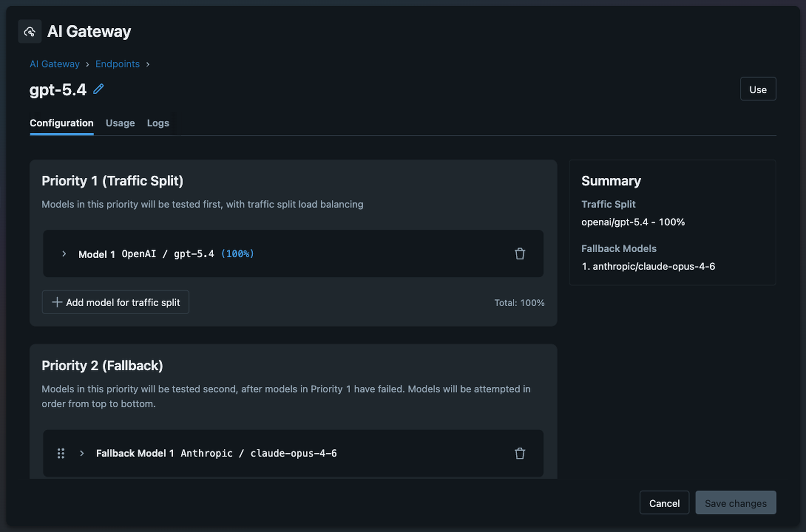Screen dimensions: 806x532
Task: Click the Cancel button
Action: click(x=664, y=503)
